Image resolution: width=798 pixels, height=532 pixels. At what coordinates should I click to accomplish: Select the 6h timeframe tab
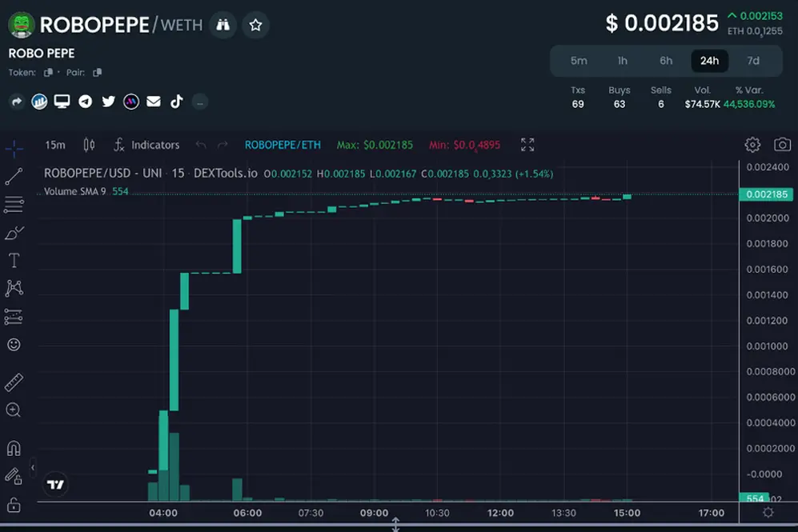tap(666, 61)
